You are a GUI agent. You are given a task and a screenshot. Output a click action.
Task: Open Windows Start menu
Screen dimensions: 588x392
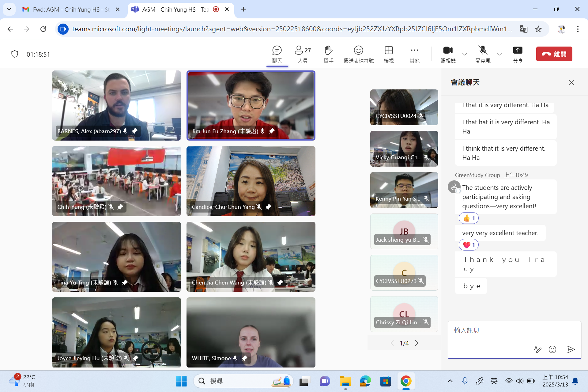click(181, 381)
